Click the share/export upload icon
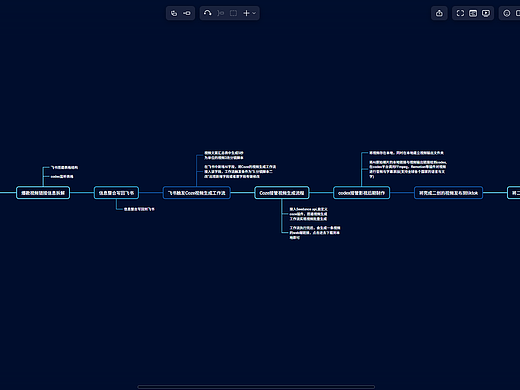 (x=439, y=13)
